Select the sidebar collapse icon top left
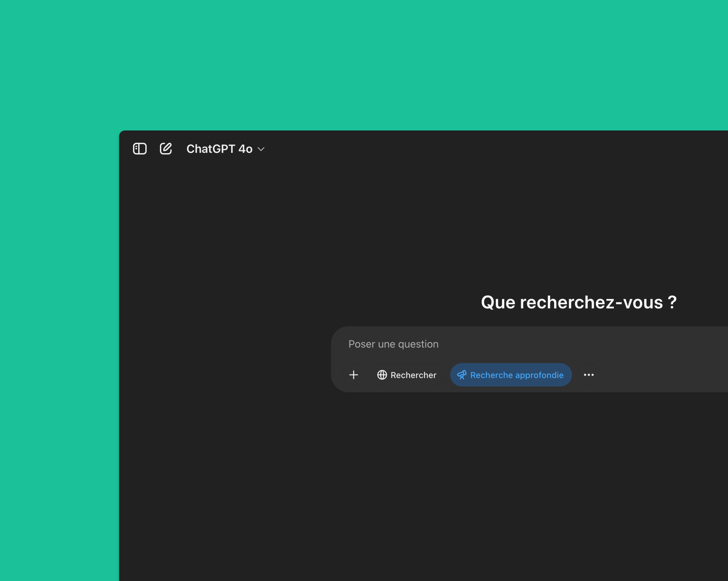 pyautogui.click(x=140, y=148)
